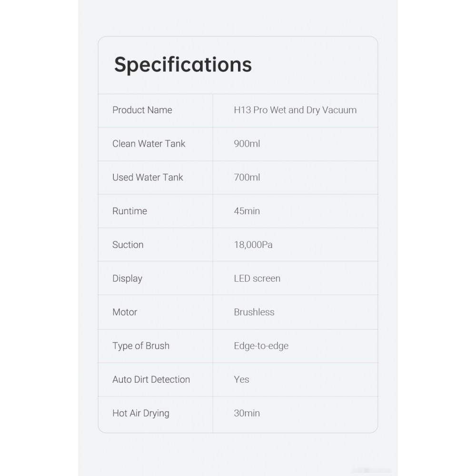The width and height of the screenshot is (476, 476).
Task: Click the Edge-to-edge value
Action: pyautogui.click(x=261, y=346)
